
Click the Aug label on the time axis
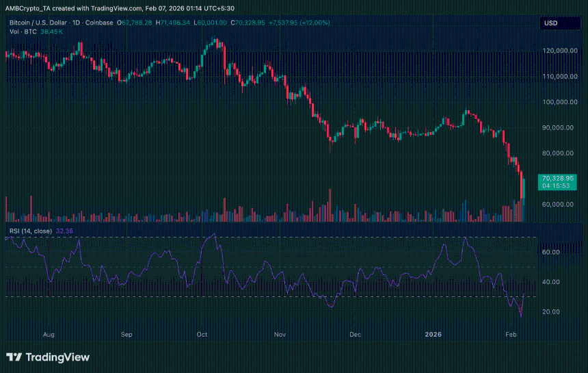tap(49, 335)
